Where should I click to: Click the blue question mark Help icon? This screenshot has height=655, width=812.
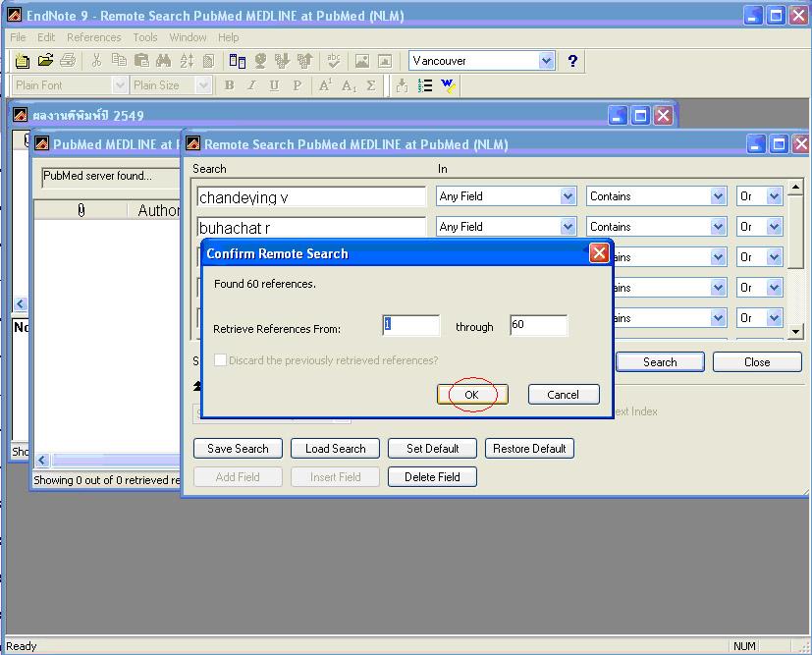point(572,61)
